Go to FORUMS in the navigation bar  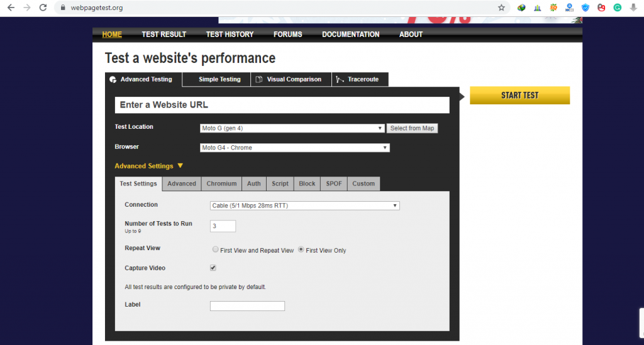pyautogui.click(x=287, y=35)
